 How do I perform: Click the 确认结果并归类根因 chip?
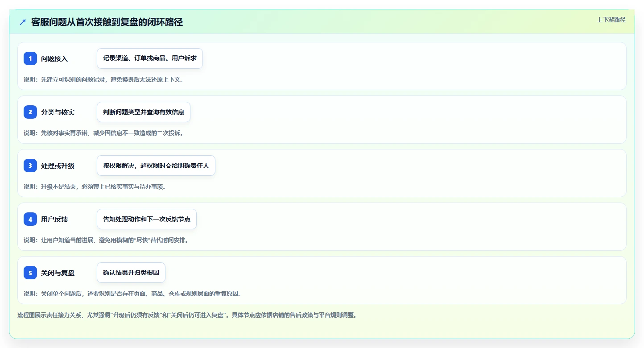[x=131, y=273]
